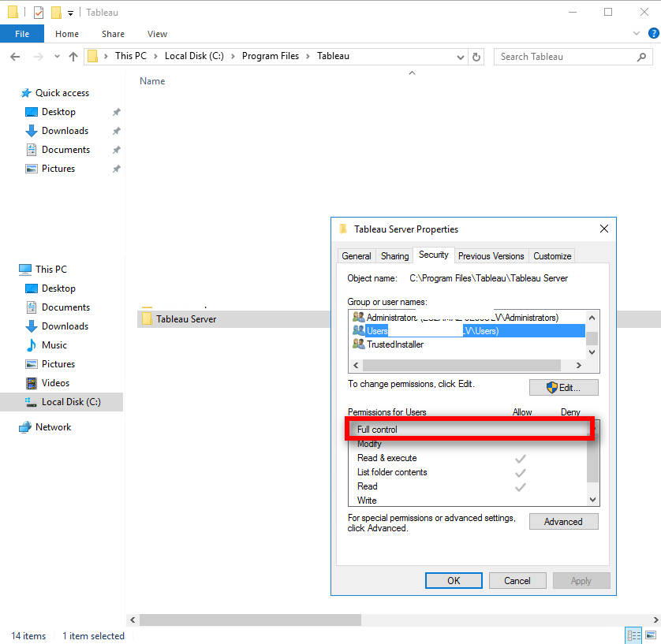
Task: Select Quick access in navigation pane
Action: click(x=62, y=93)
